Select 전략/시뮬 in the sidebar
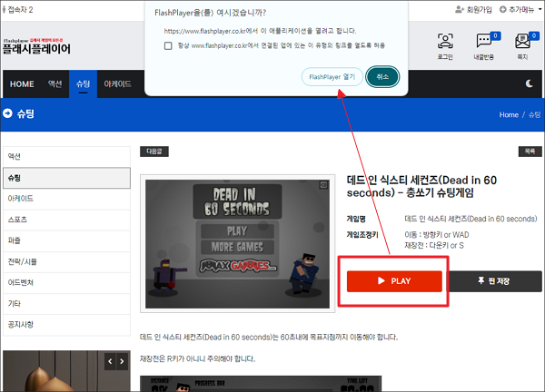 [66, 262]
